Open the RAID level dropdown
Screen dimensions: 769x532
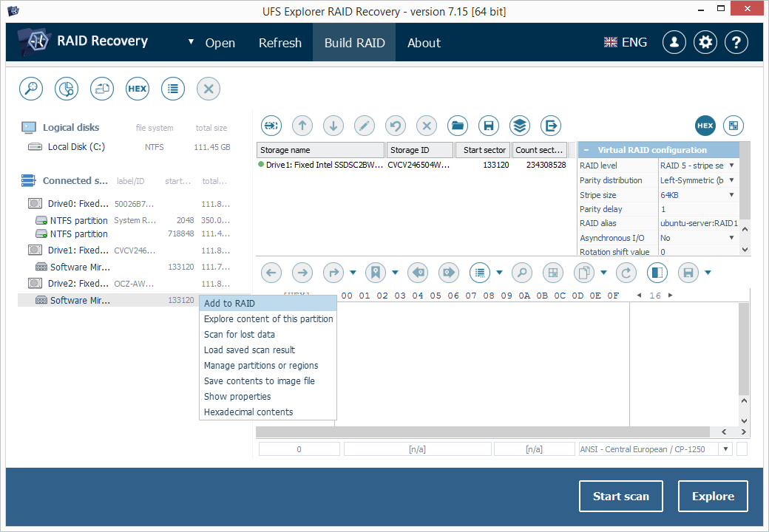(731, 166)
